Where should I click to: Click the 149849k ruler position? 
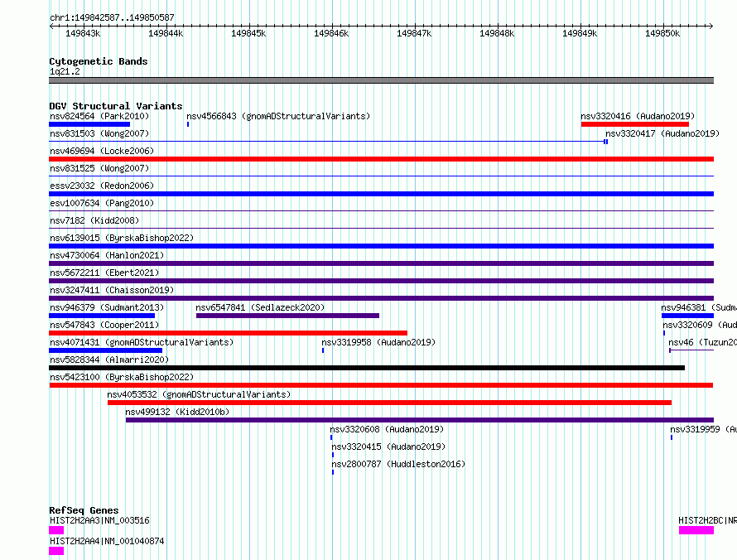pyautogui.click(x=580, y=33)
